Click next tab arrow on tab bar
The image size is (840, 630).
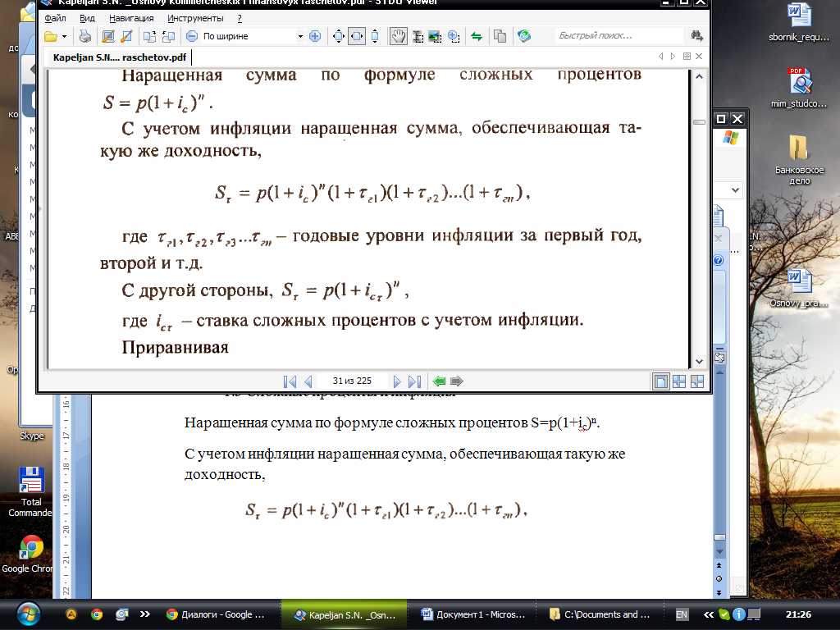673,57
